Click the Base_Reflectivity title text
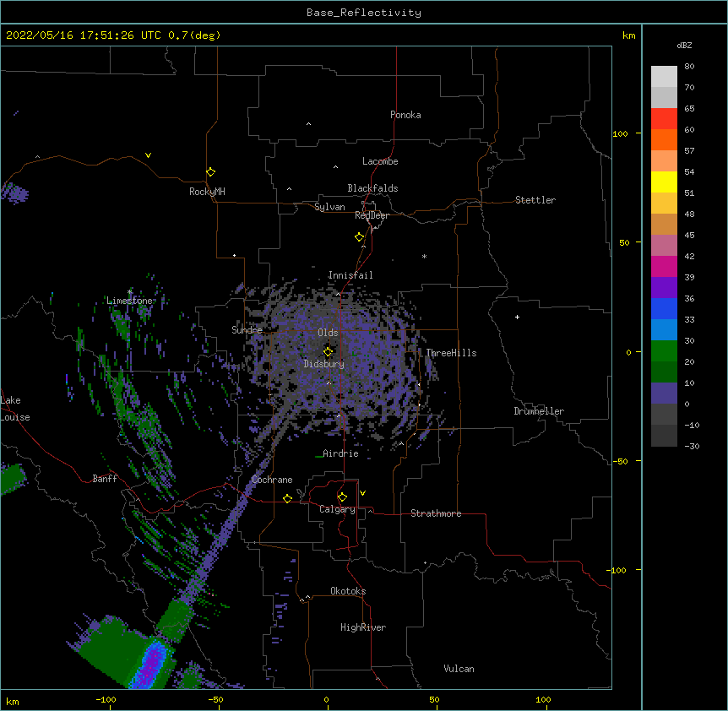The width and height of the screenshot is (728, 711). click(x=363, y=13)
